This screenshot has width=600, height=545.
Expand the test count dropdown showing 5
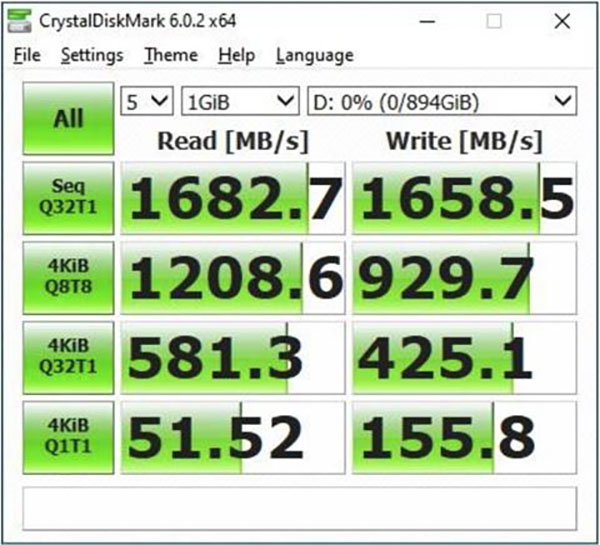point(146,101)
